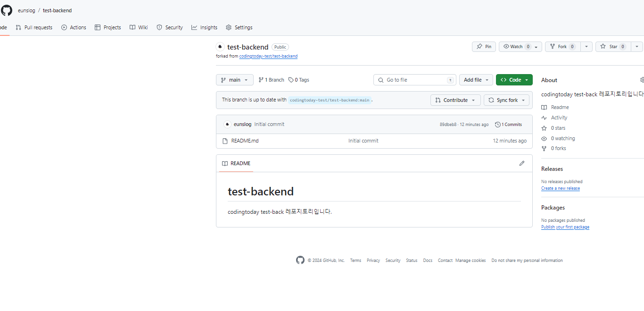Open the Readme link in About sidebar
644x311 pixels.
[555, 107]
